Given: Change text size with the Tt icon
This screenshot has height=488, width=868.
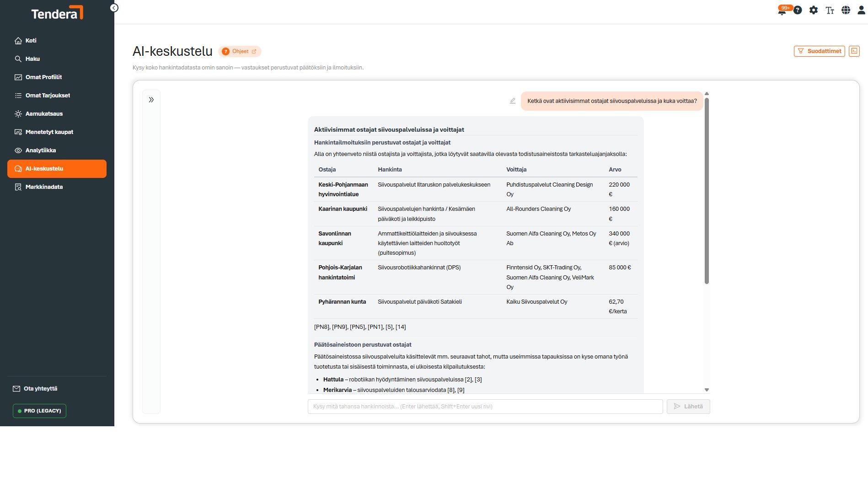Looking at the screenshot, I should tap(830, 10).
